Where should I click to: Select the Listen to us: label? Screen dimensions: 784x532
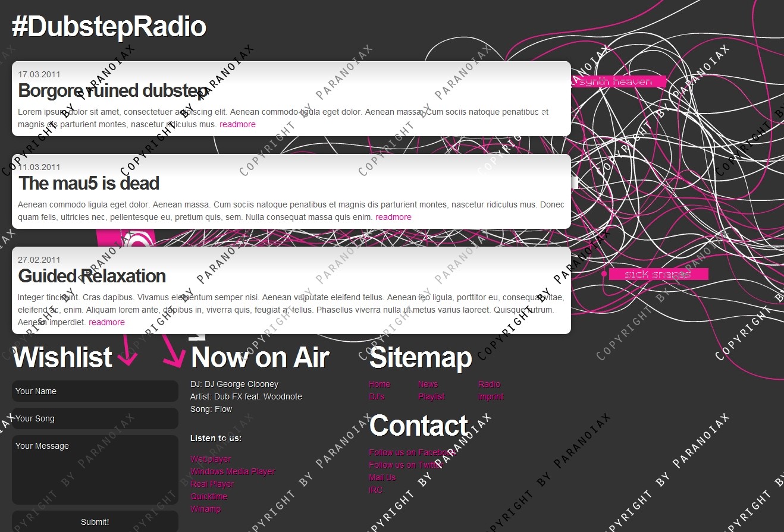pyautogui.click(x=216, y=438)
